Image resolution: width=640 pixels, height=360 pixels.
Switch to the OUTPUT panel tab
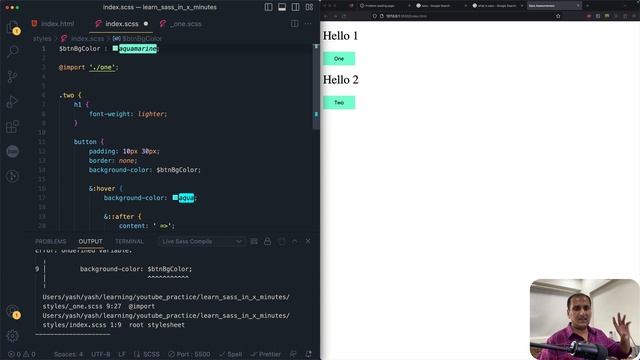[x=91, y=241]
